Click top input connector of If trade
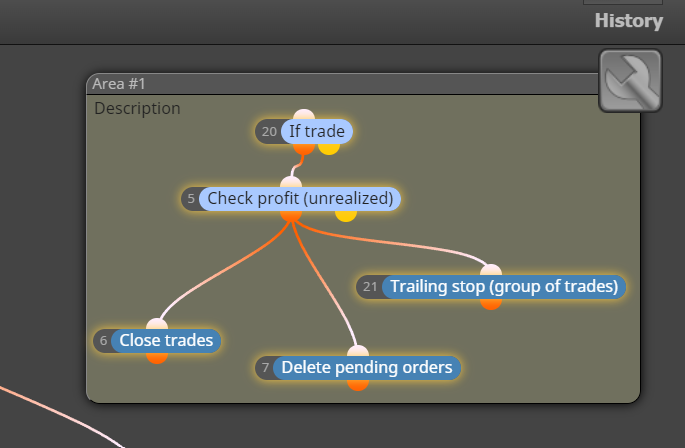Viewport: 685px width, 448px height. point(304,115)
